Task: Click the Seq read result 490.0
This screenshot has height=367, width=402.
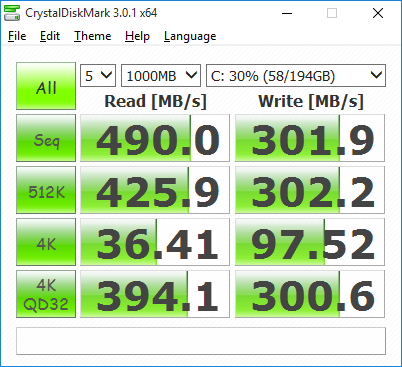Action: [155, 138]
